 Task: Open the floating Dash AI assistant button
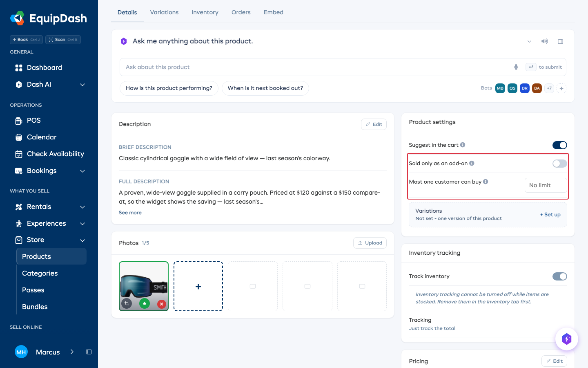tap(567, 339)
